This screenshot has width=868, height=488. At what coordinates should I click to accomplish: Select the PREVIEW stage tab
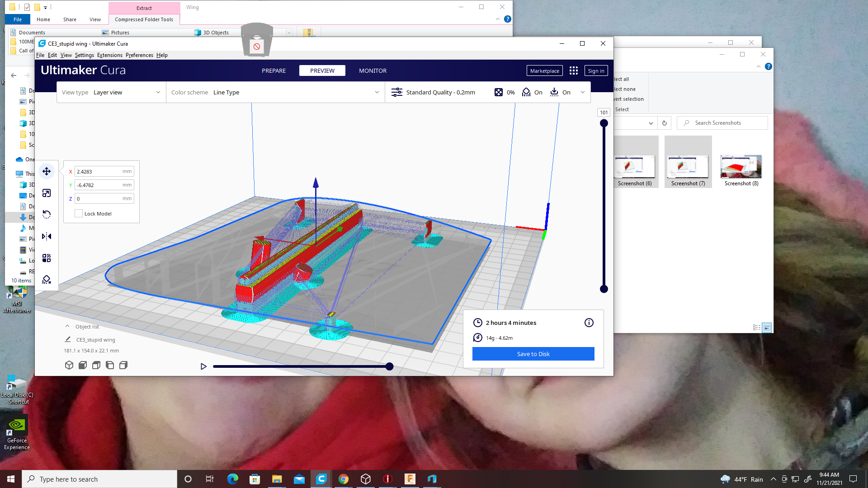point(322,70)
